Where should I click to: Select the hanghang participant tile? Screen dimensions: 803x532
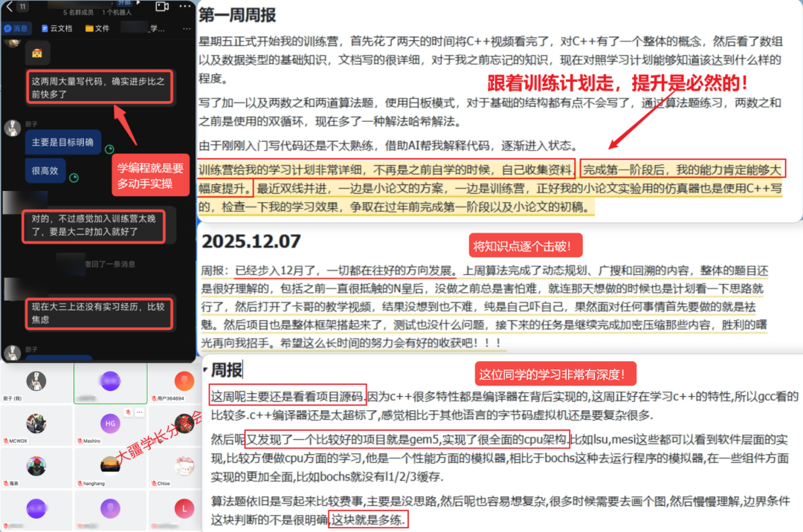point(110,465)
